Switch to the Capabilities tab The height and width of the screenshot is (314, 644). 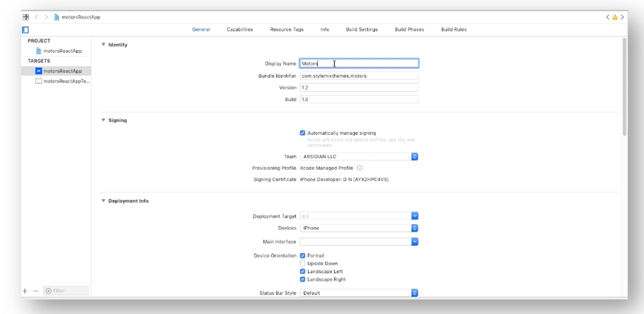click(240, 30)
